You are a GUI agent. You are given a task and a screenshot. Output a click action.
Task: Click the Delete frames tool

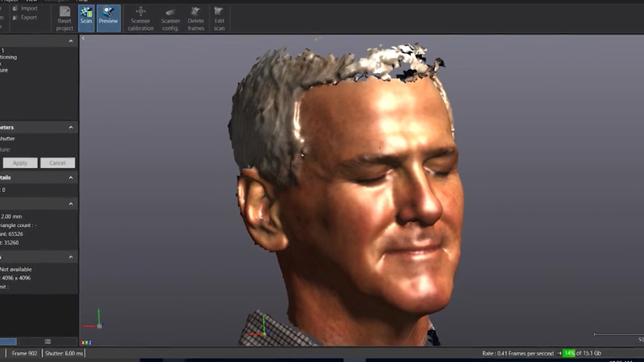[x=196, y=19]
